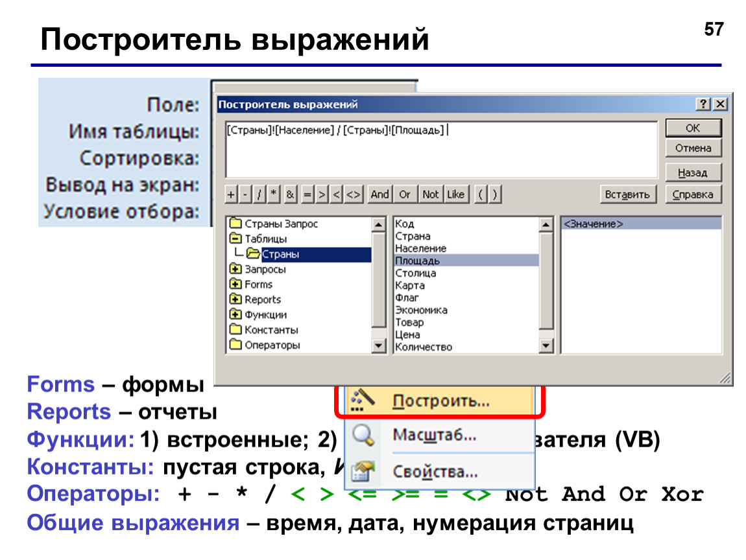Expand the Forms folder

(x=235, y=284)
